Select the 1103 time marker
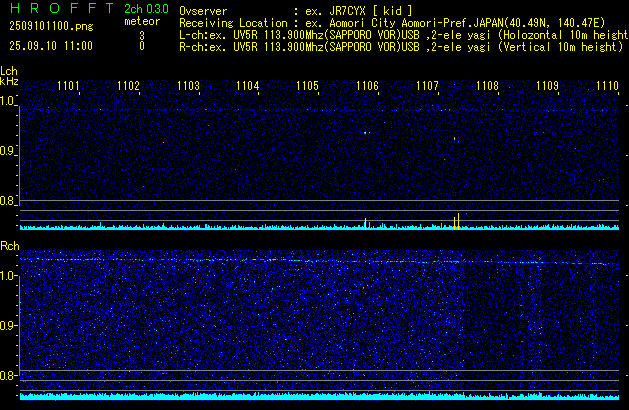Image resolution: width=629 pixels, height=410 pixels. coord(188,86)
